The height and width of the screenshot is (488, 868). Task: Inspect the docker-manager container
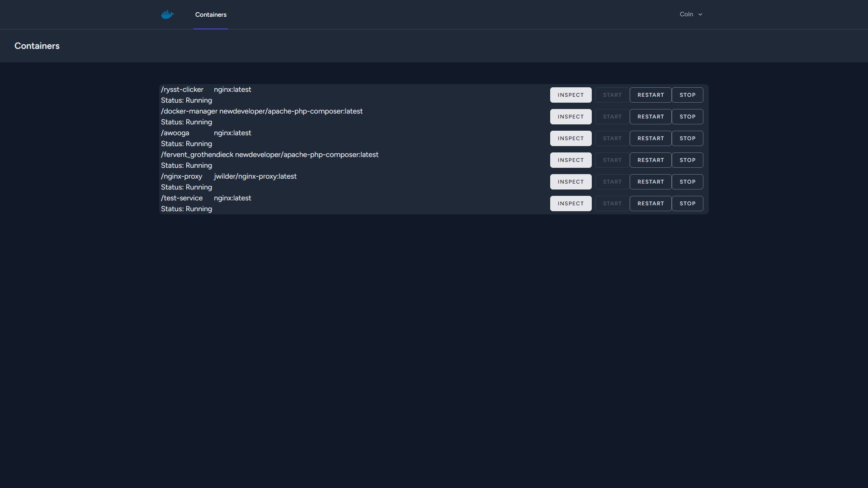[x=571, y=117]
